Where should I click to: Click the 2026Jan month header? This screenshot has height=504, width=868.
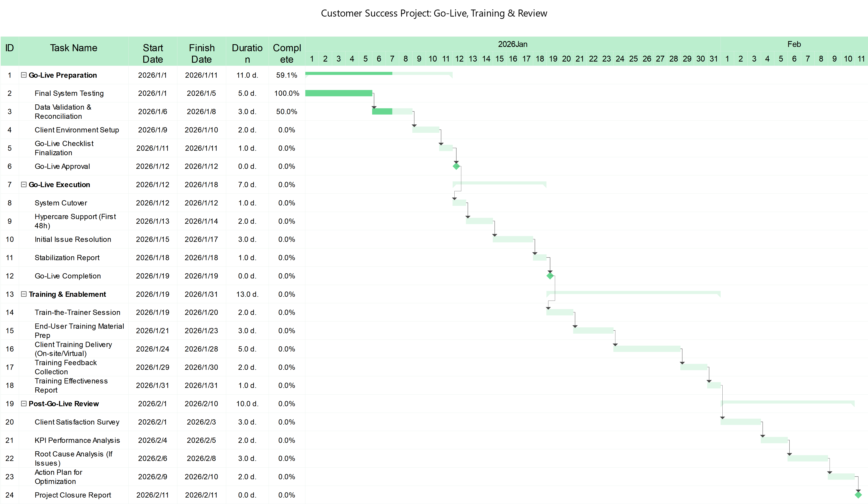pyautogui.click(x=512, y=44)
